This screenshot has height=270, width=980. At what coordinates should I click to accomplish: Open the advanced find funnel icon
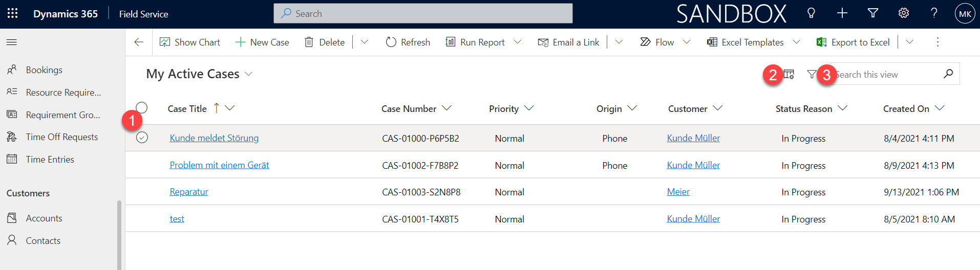(x=873, y=14)
